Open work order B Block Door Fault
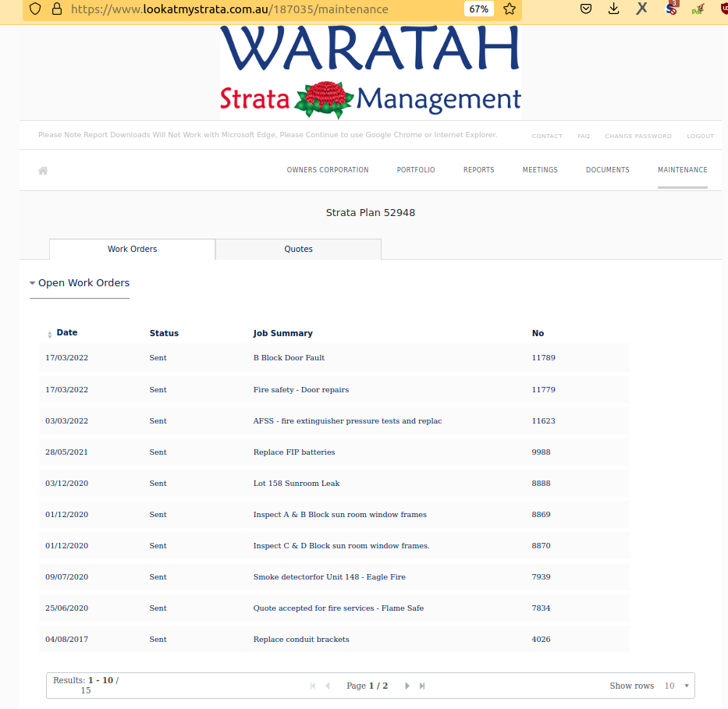 289,358
